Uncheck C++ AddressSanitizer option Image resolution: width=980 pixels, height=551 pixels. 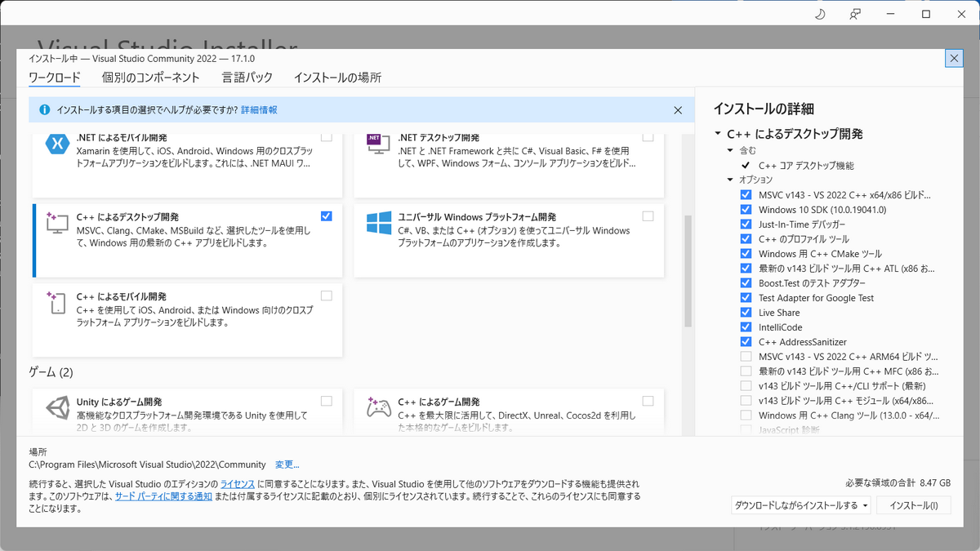click(x=746, y=342)
